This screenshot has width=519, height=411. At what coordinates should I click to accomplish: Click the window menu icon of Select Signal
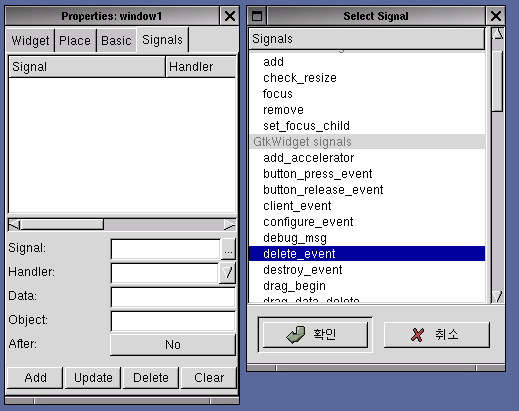[x=257, y=16]
